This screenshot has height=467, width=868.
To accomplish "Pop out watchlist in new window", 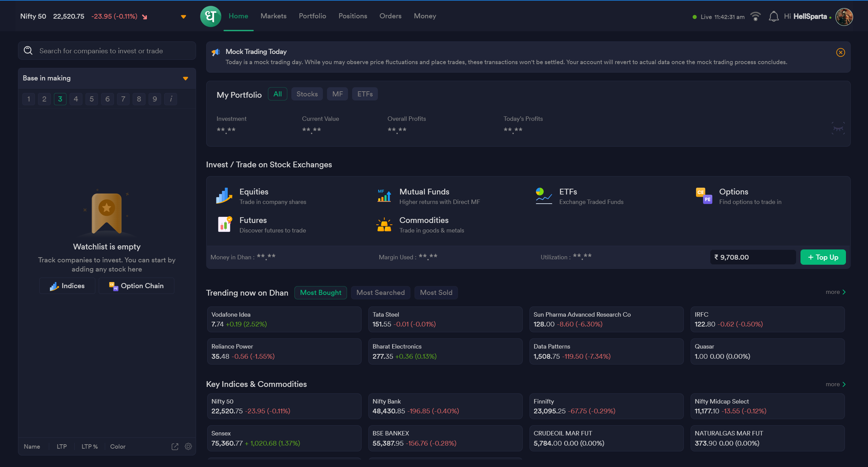I will (x=175, y=447).
